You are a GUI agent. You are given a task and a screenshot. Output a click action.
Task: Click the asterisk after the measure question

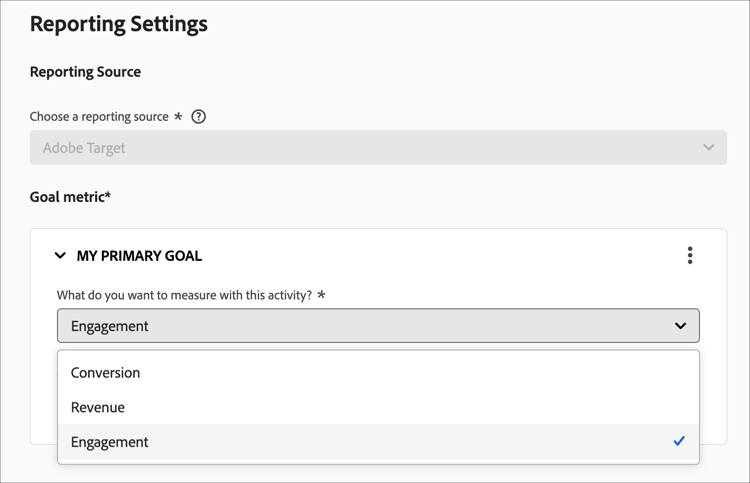pyautogui.click(x=321, y=295)
